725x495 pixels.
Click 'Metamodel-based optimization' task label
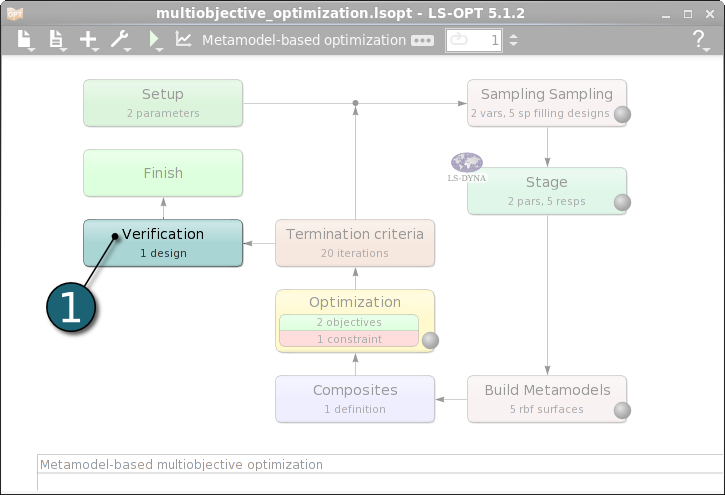(304, 40)
